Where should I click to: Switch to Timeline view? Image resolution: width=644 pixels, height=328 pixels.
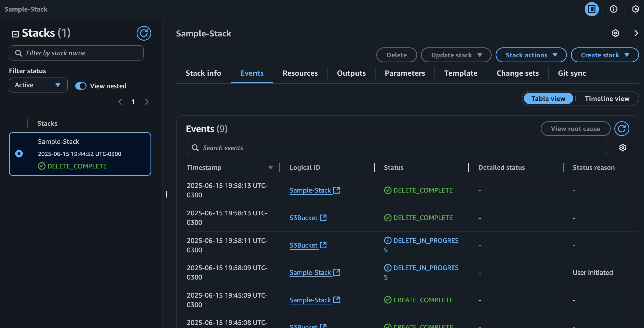coord(607,99)
